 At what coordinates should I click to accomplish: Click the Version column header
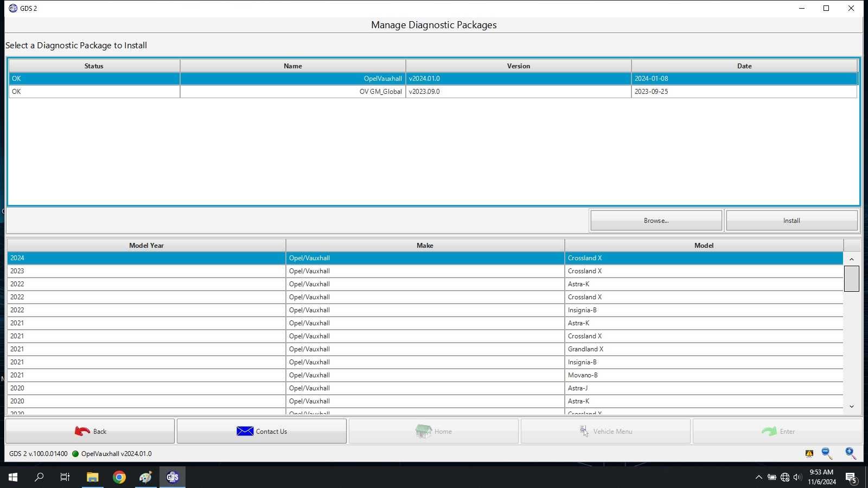(519, 66)
